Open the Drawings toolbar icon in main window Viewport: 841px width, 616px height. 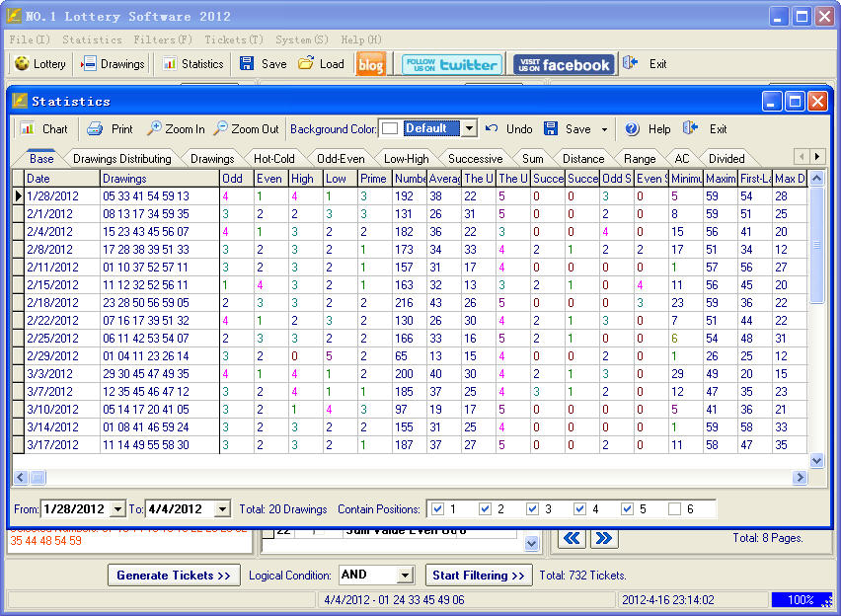[x=89, y=64]
